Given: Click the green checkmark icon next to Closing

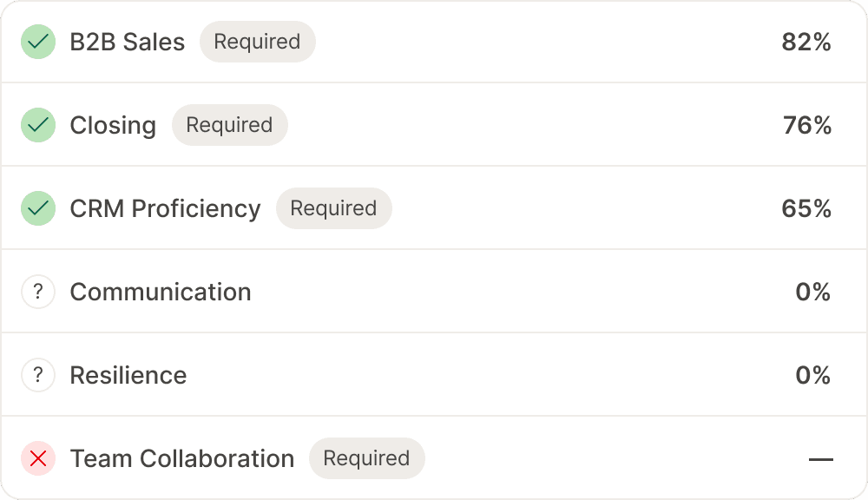Looking at the screenshot, I should [x=38, y=125].
